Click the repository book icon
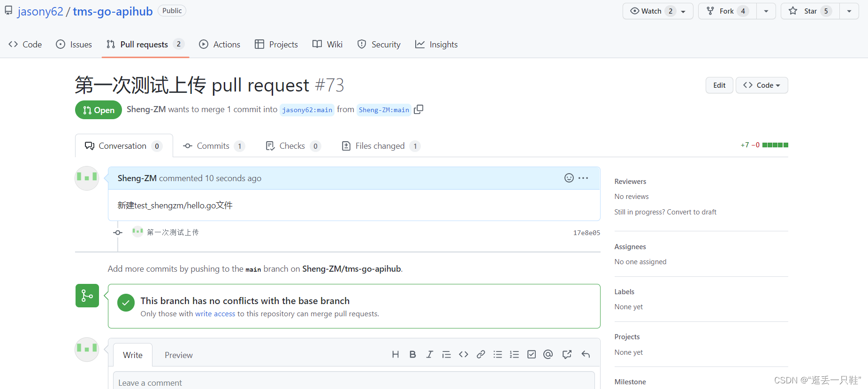The image size is (868, 389). pyautogui.click(x=8, y=11)
